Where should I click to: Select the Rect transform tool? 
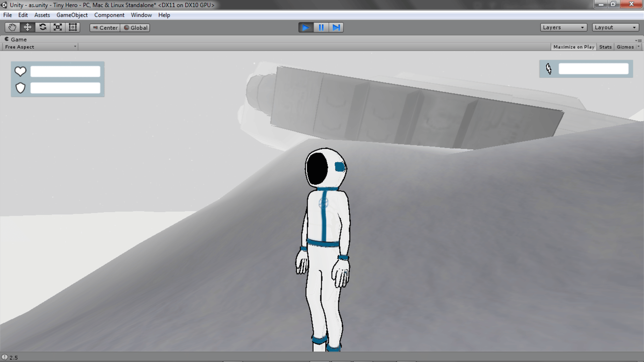coord(73,28)
